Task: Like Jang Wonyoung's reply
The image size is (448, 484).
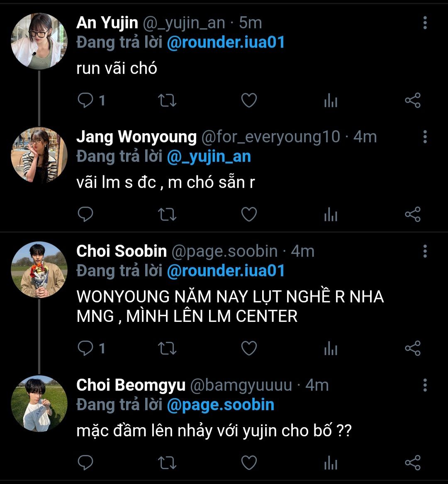Action: pyautogui.click(x=249, y=214)
